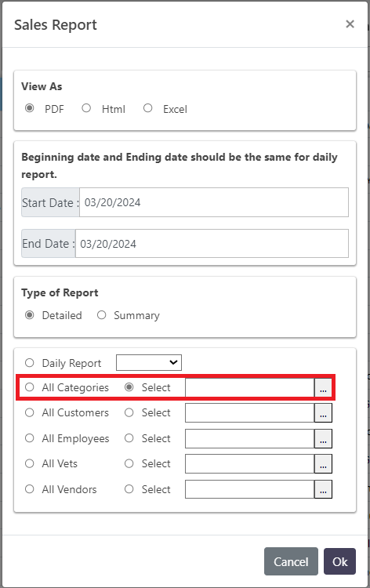The height and width of the screenshot is (588, 370).
Task: Select Excel view option
Action: click(147, 108)
